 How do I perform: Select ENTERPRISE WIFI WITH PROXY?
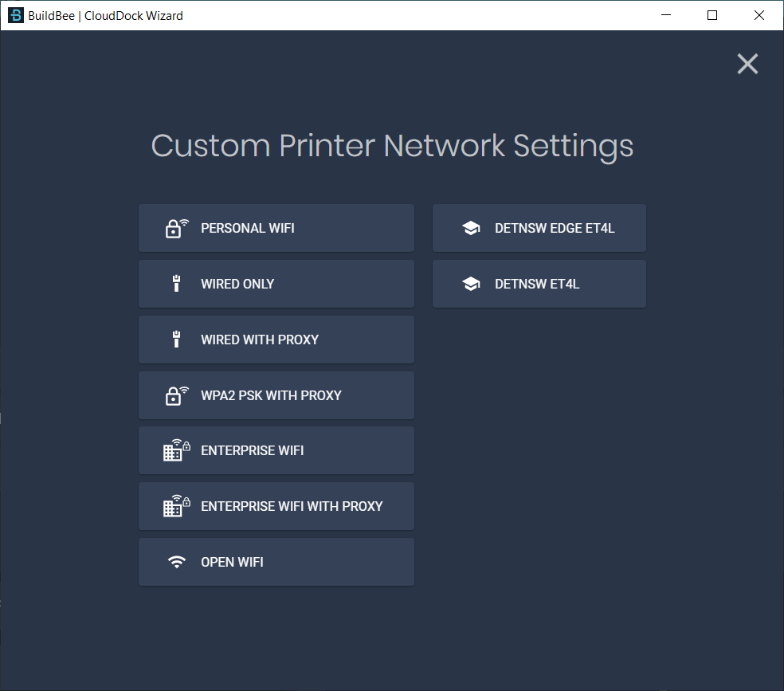tap(276, 506)
